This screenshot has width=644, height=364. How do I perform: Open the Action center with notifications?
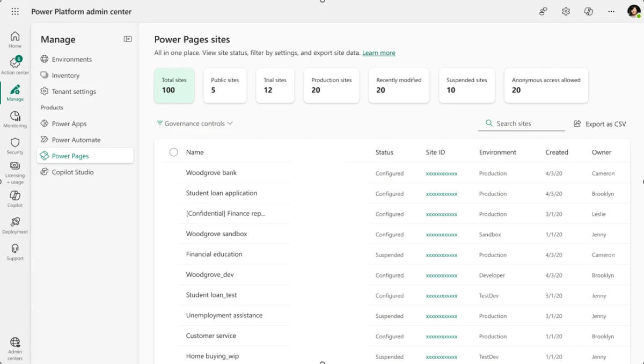[14, 64]
